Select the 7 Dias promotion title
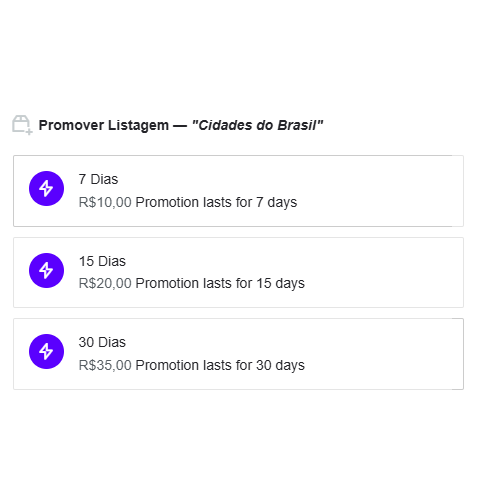 tap(98, 179)
